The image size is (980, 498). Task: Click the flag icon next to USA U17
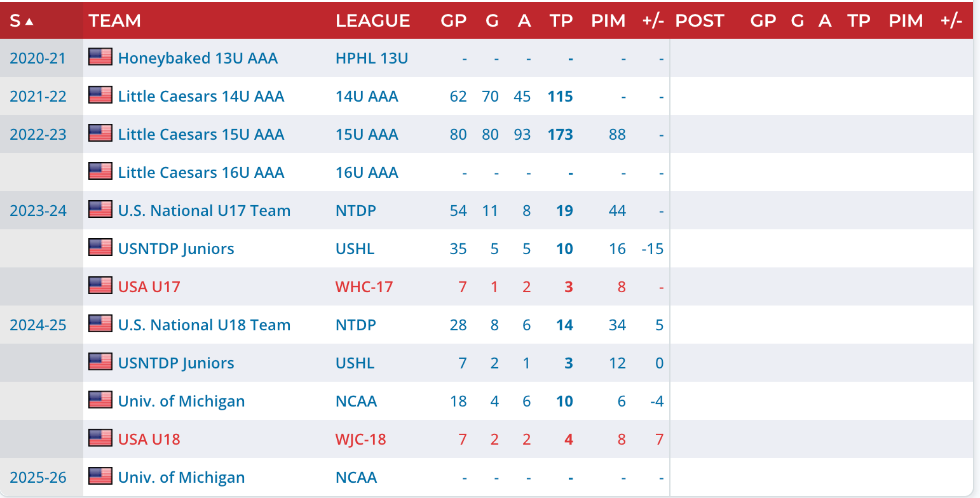pyautogui.click(x=100, y=286)
